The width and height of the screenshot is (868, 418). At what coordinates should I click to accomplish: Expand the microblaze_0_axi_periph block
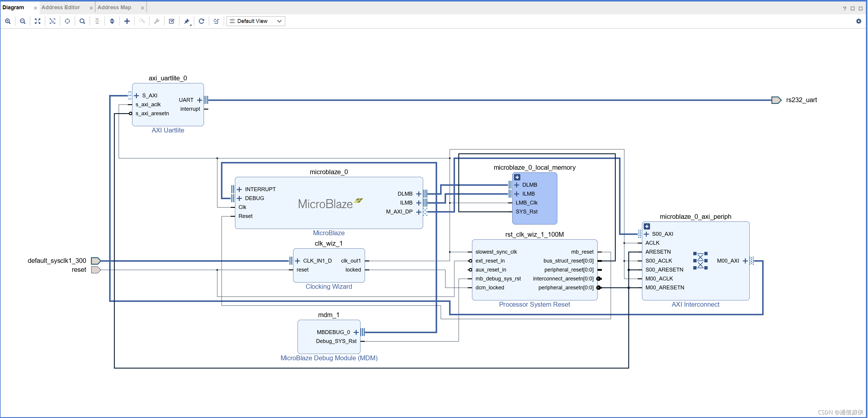(x=647, y=227)
